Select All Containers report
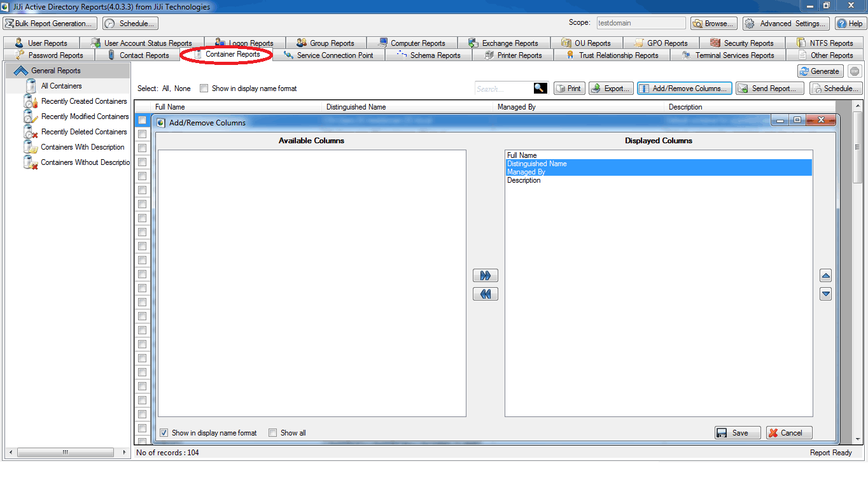 coord(61,86)
